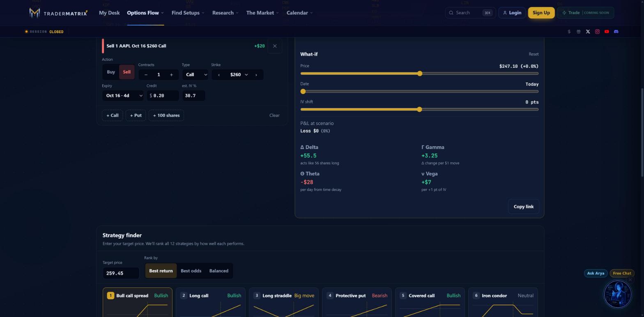
Task: Click the dollar sign icon in top bar
Action: click(569, 32)
